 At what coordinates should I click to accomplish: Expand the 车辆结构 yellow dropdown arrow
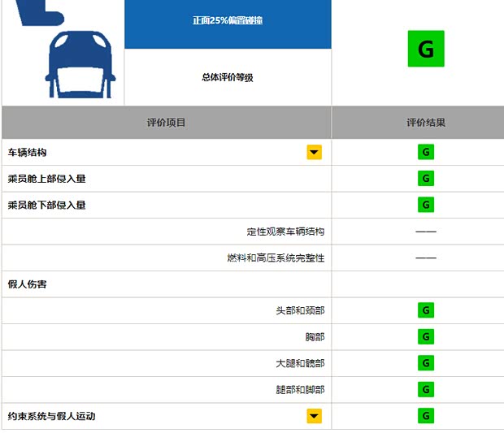coord(314,152)
